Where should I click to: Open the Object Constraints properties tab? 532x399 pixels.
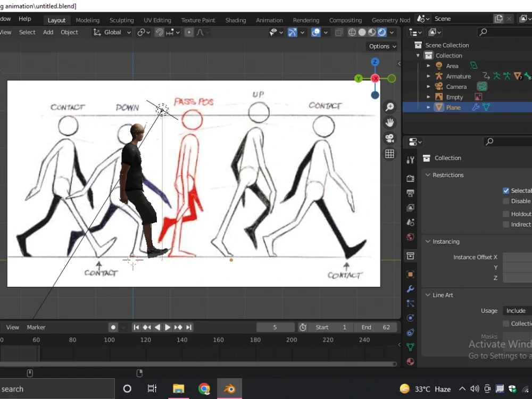point(410,332)
